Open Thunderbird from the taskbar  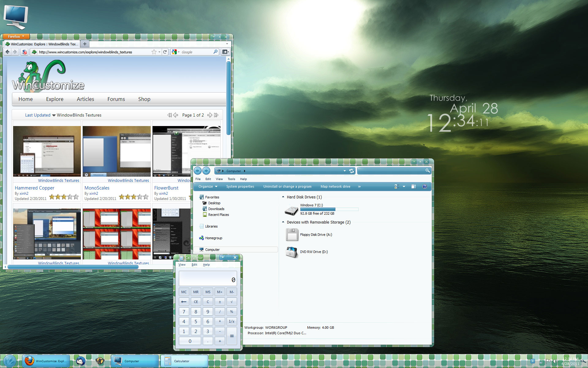81,361
